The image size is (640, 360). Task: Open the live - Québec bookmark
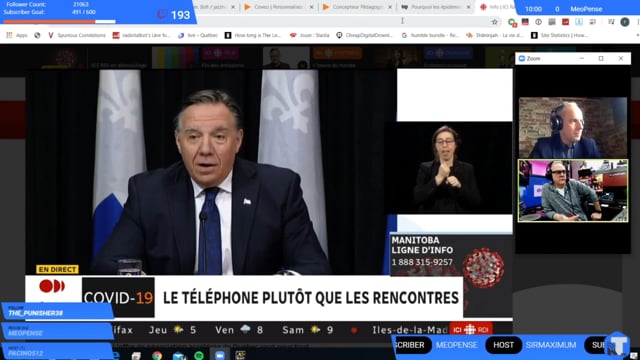point(198,36)
